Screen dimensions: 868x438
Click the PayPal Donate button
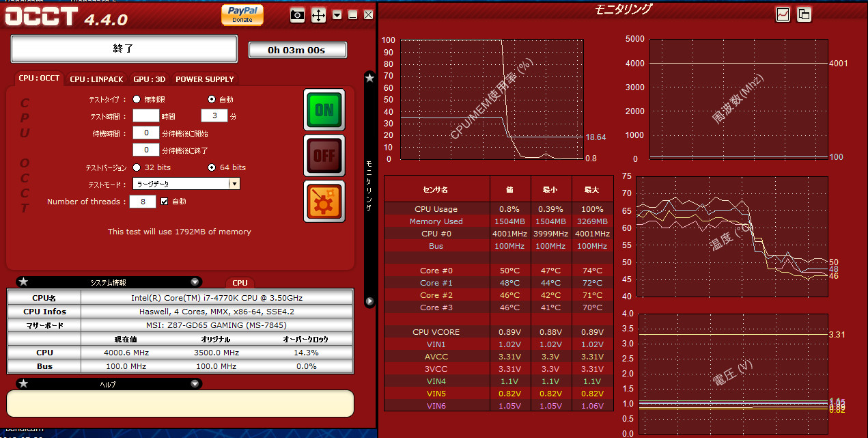click(242, 14)
